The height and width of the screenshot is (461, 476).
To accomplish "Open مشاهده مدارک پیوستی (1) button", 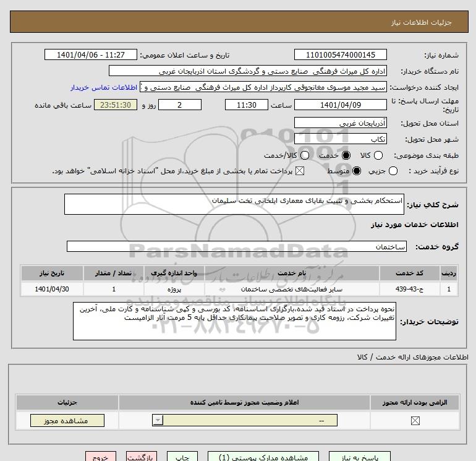I will 263,457.
